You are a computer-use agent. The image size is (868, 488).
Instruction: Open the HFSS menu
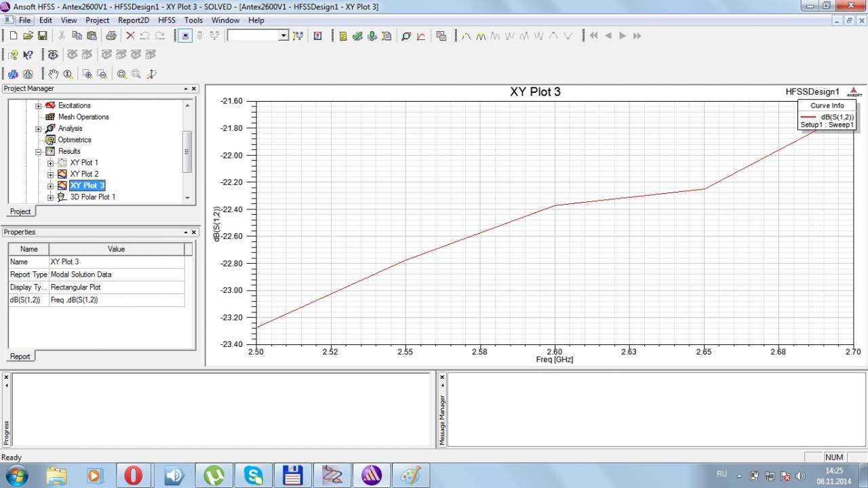pyautogui.click(x=166, y=20)
